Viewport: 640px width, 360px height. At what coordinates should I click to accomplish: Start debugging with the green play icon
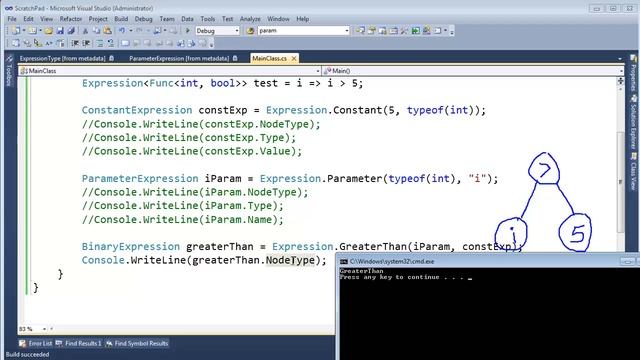click(187, 31)
